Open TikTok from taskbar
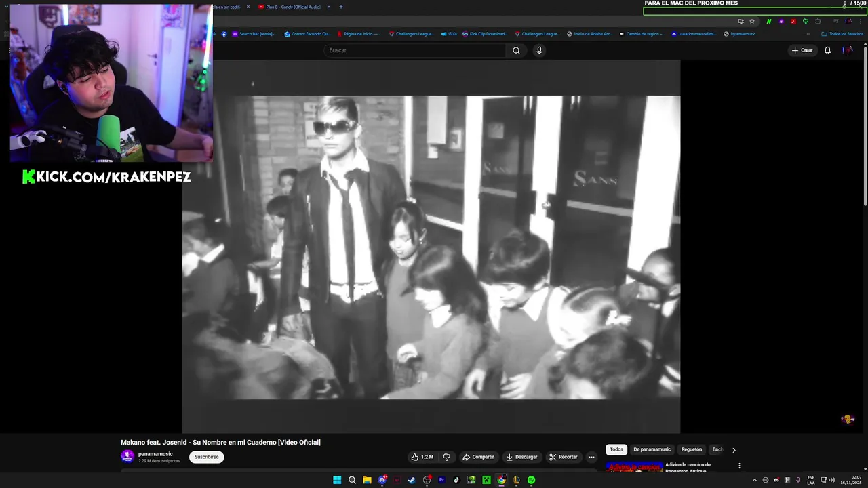 pyautogui.click(x=456, y=480)
